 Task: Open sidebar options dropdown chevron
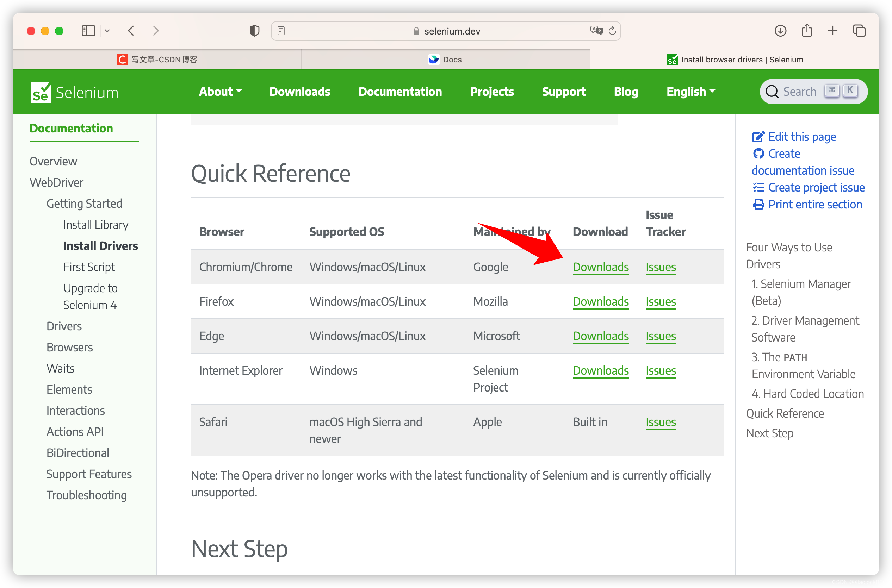(x=107, y=31)
